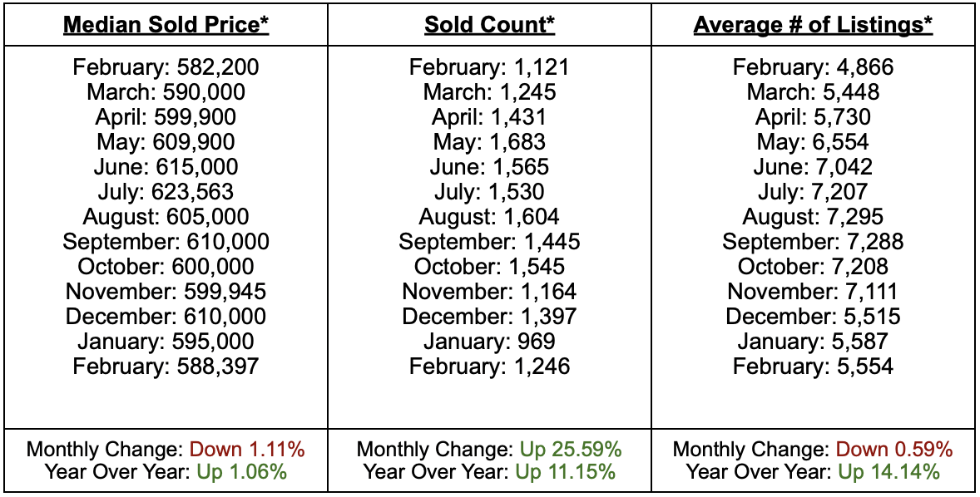Image resolution: width=980 pixels, height=497 pixels.
Task: Click the June: 7,042 listings line
Action: 813,167
